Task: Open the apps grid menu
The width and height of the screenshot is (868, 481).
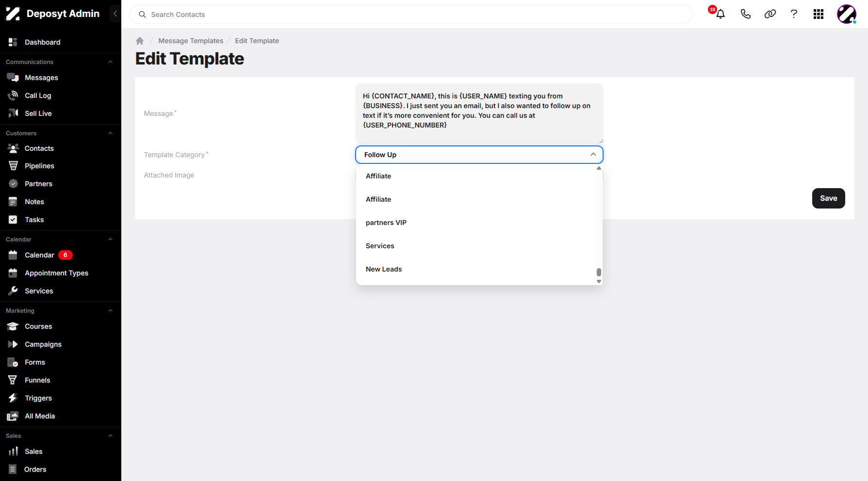Action: click(819, 14)
